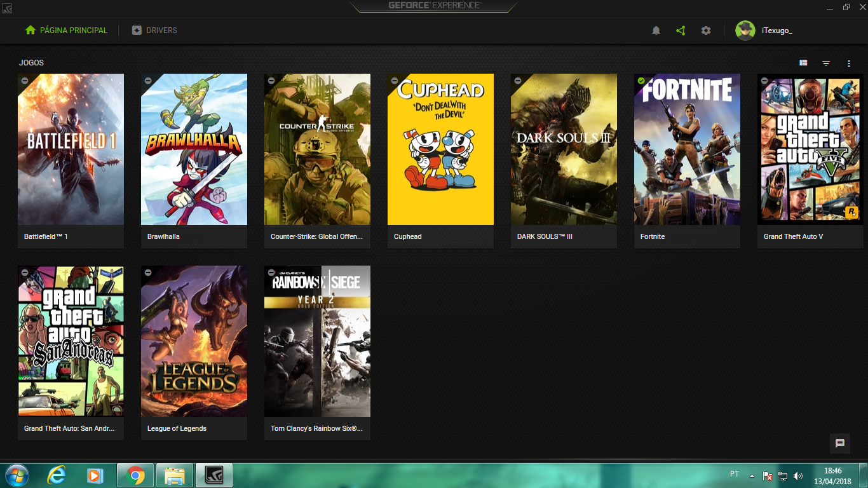This screenshot has width=868, height=488.
Task: Click the "Grand Theft Auto: San Andr..." label
Action: click(69, 428)
